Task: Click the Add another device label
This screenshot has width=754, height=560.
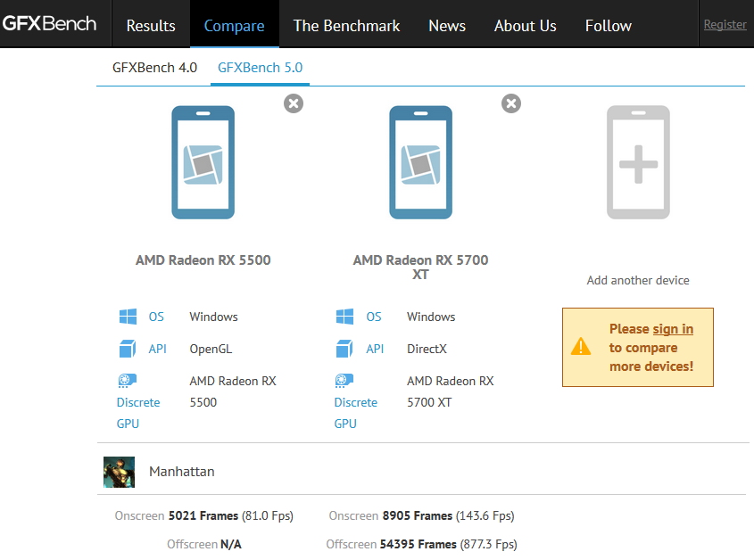Action: pyautogui.click(x=638, y=280)
